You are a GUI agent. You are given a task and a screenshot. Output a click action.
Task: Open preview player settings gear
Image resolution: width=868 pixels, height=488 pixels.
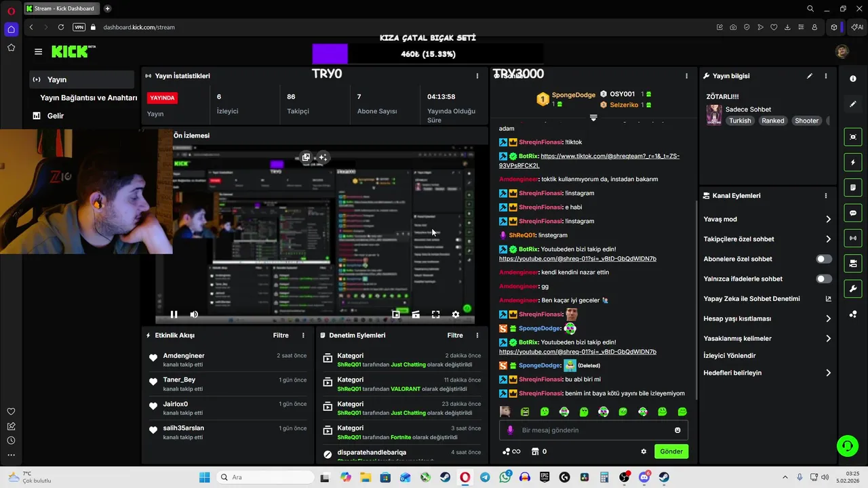coord(456,314)
